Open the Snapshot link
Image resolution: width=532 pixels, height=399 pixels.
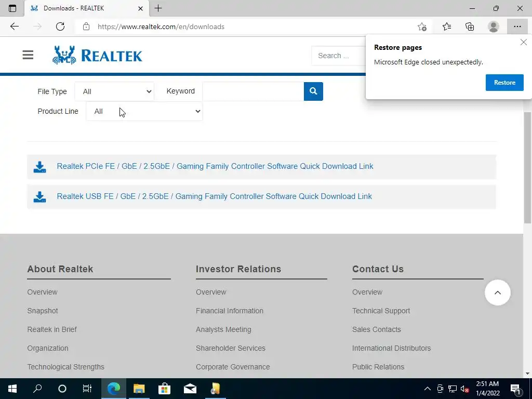43,311
